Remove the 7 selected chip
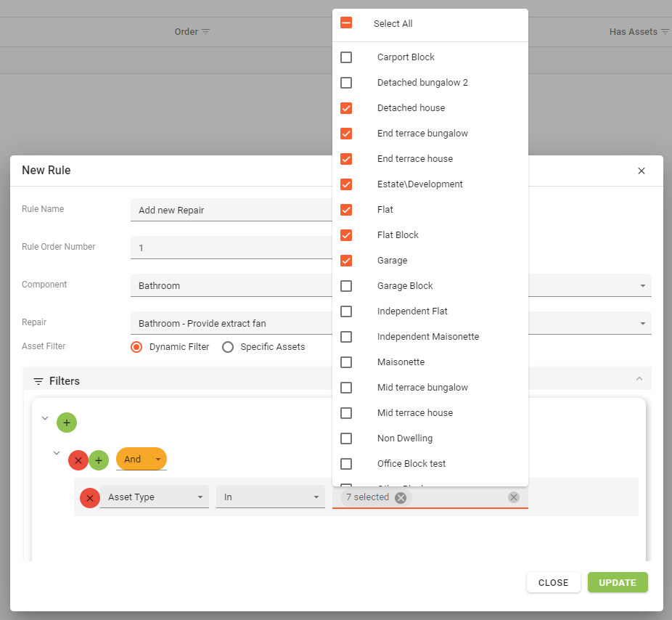The image size is (672, 620). 401,497
